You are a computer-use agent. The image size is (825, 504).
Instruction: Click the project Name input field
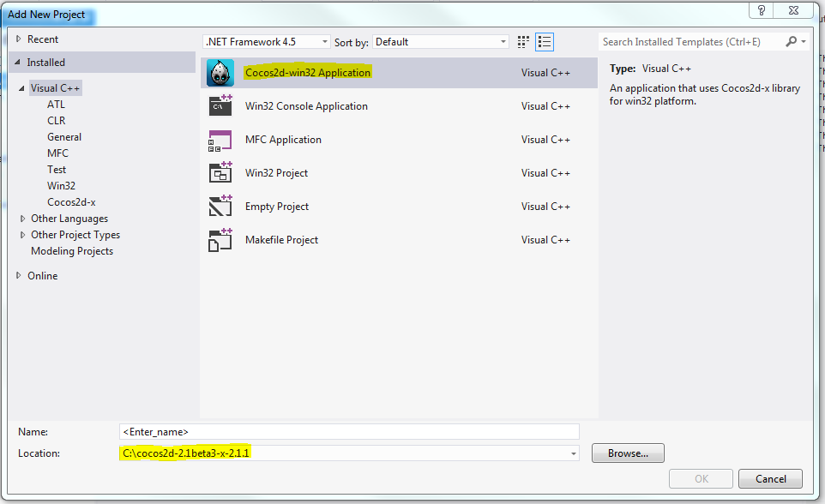pyautogui.click(x=349, y=432)
